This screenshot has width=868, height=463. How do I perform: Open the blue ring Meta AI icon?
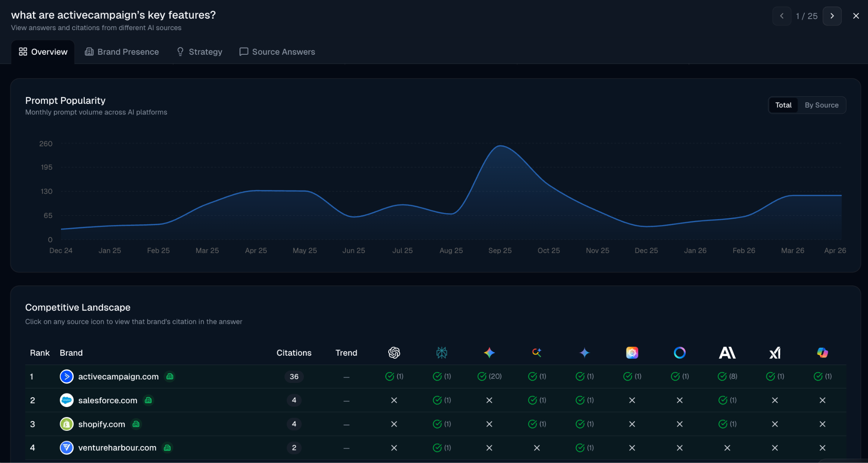(x=679, y=353)
